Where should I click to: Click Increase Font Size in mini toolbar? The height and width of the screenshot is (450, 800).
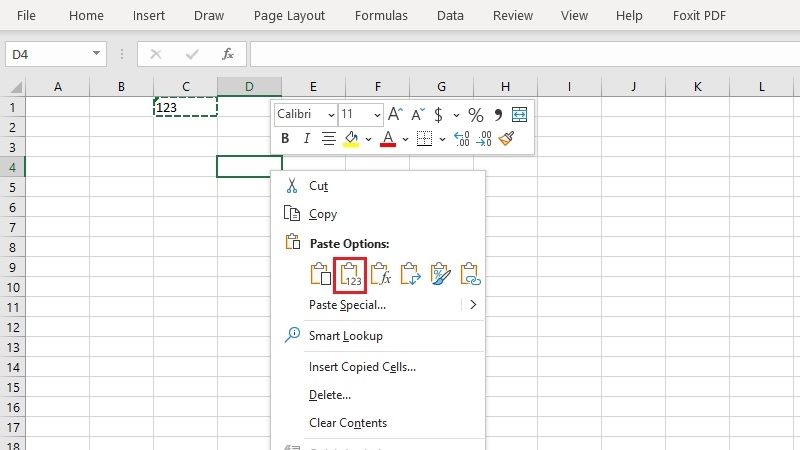[395, 114]
